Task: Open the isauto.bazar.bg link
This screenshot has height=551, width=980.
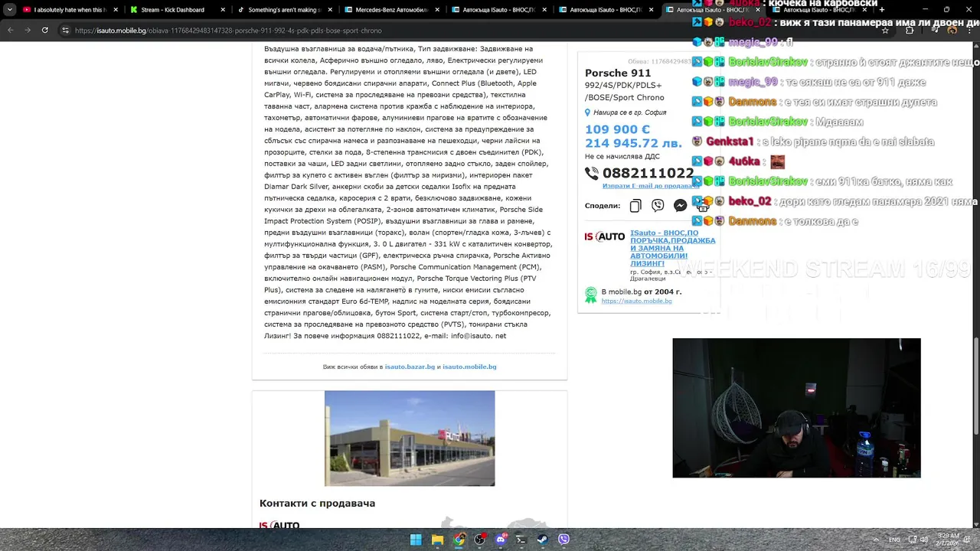Action: (410, 367)
